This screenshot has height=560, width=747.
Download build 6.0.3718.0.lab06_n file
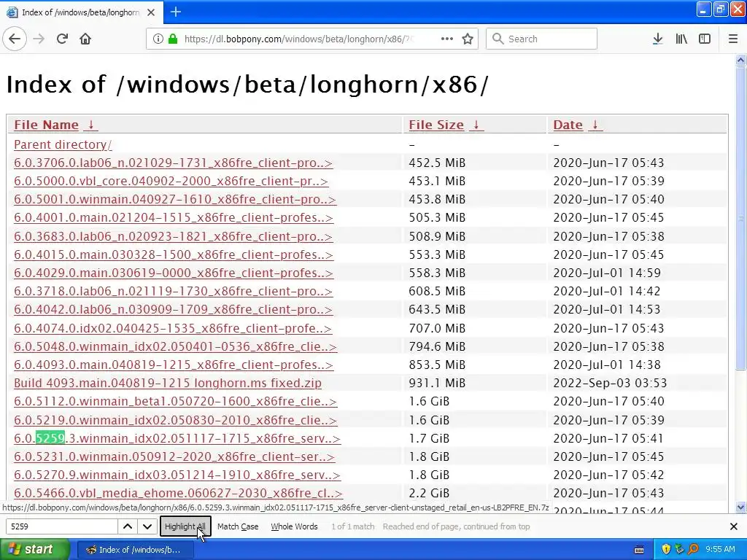coord(173,291)
